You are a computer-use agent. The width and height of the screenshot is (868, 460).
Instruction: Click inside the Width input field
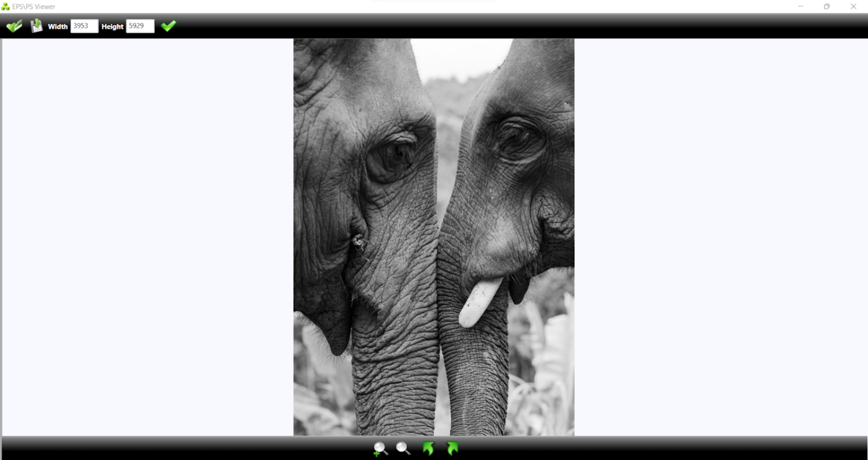(84, 26)
